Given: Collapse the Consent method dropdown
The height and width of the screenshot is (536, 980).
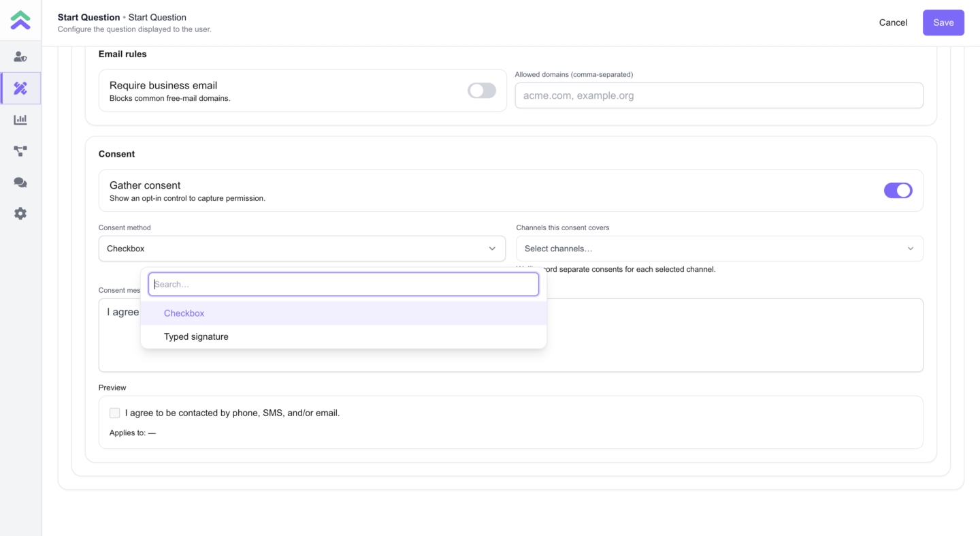Looking at the screenshot, I should [x=301, y=249].
